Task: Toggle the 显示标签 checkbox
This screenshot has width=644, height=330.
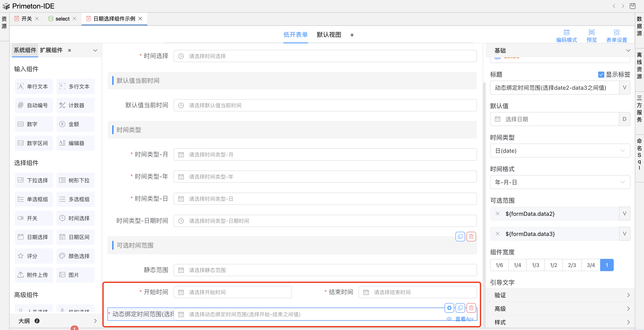Action: [x=601, y=75]
